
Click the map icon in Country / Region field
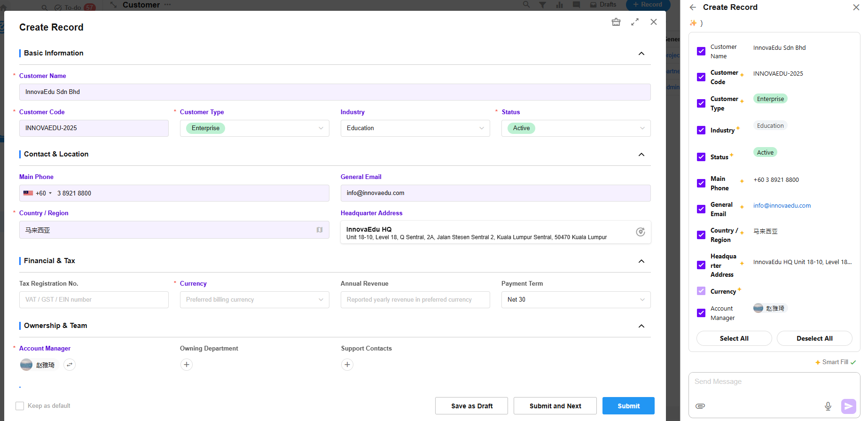point(320,230)
